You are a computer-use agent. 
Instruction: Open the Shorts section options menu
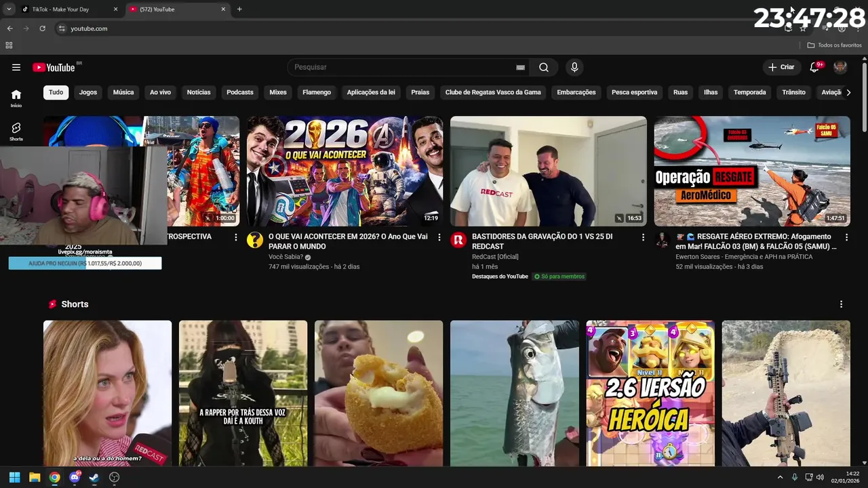pos(841,304)
